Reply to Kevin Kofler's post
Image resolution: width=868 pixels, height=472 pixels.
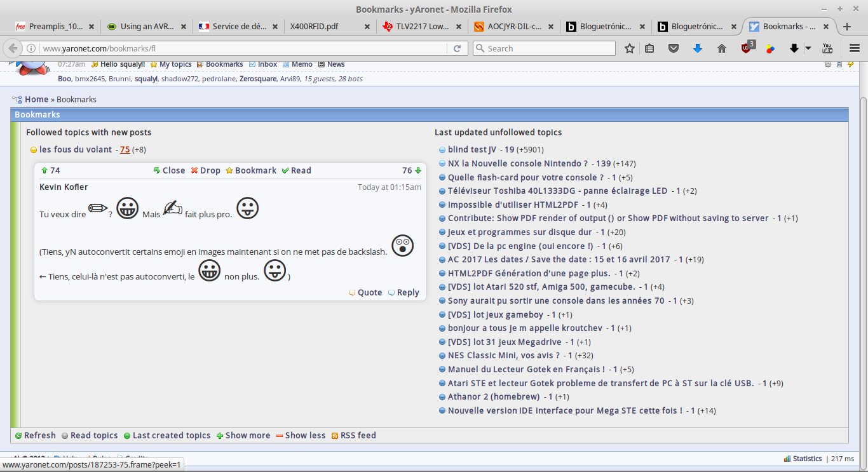tap(403, 292)
